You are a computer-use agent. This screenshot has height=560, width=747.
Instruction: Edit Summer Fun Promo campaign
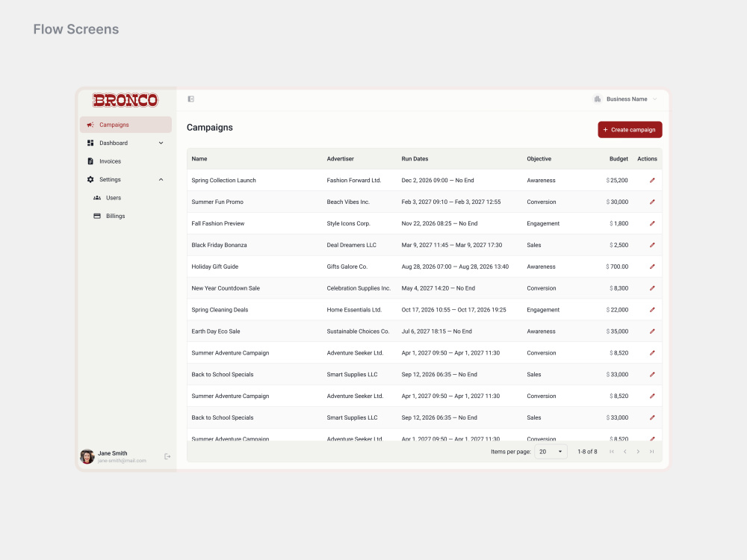point(652,202)
